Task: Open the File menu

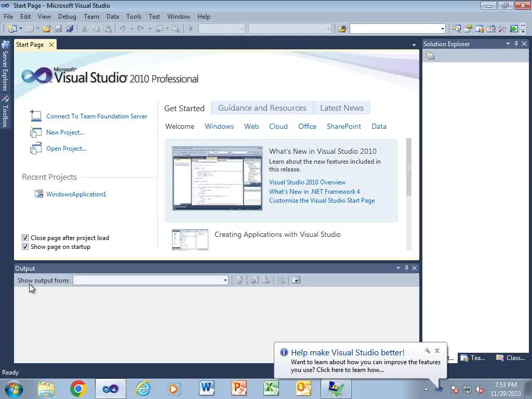Action: point(8,17)
